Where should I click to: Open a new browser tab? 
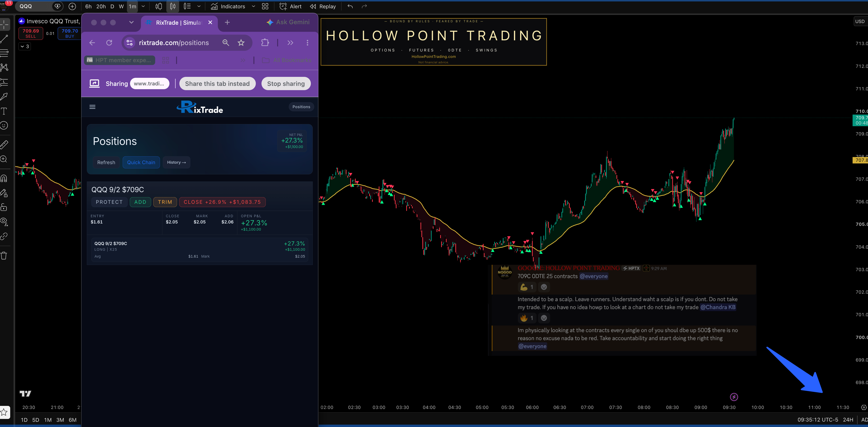[x=227, y=22]
